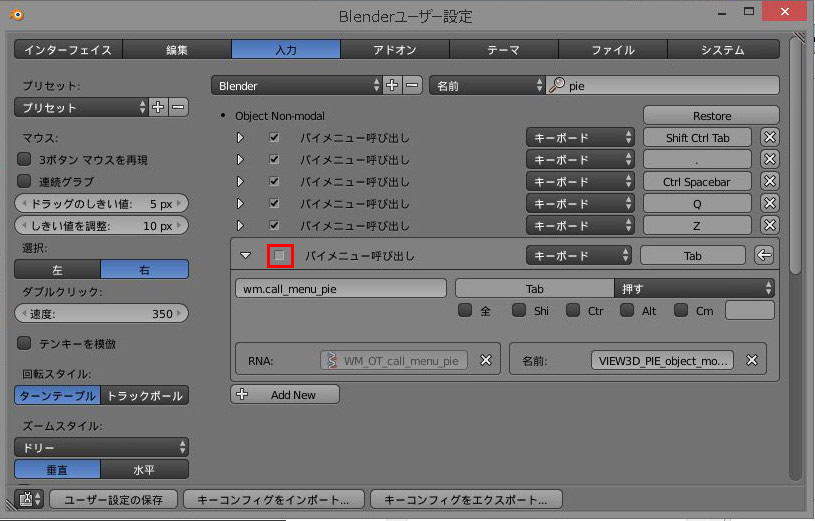
Task: Enable the Tab pie menu checkbox
Action: click(280, 255)
